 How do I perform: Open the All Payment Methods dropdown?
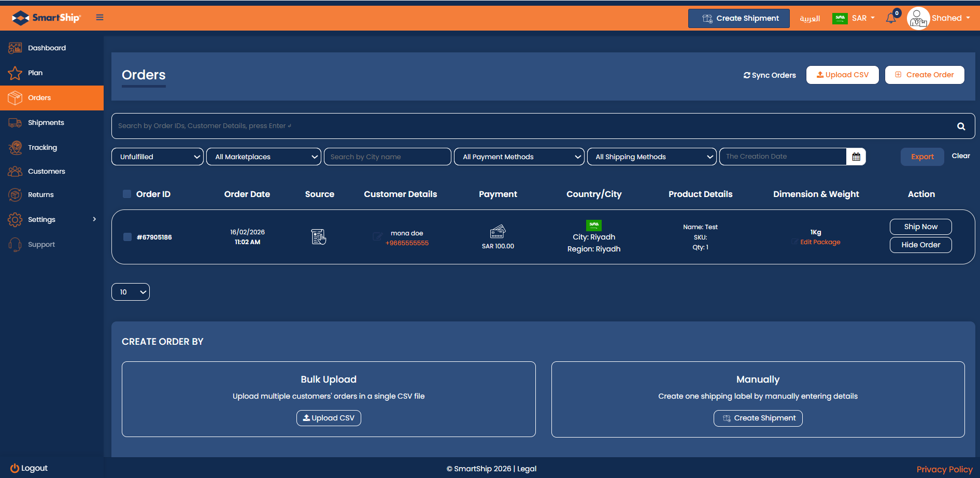pos(519,157)
